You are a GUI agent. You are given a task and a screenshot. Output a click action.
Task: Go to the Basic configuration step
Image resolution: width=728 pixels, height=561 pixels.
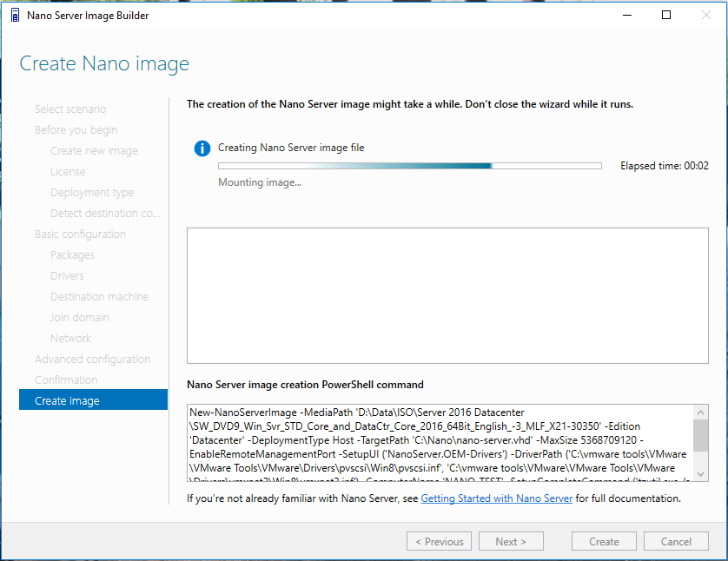coord(80,234)
